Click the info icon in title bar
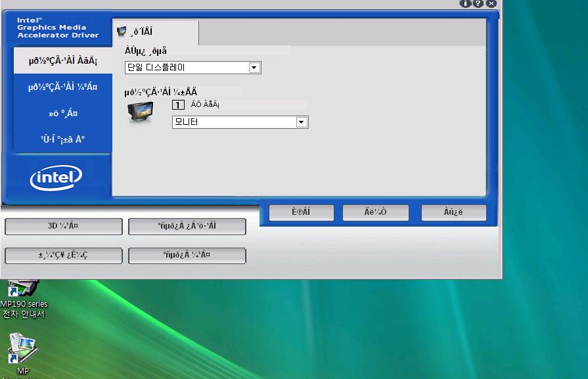This screenshot has height=379, width=588. pyautogui.click(x=465, y=4)
